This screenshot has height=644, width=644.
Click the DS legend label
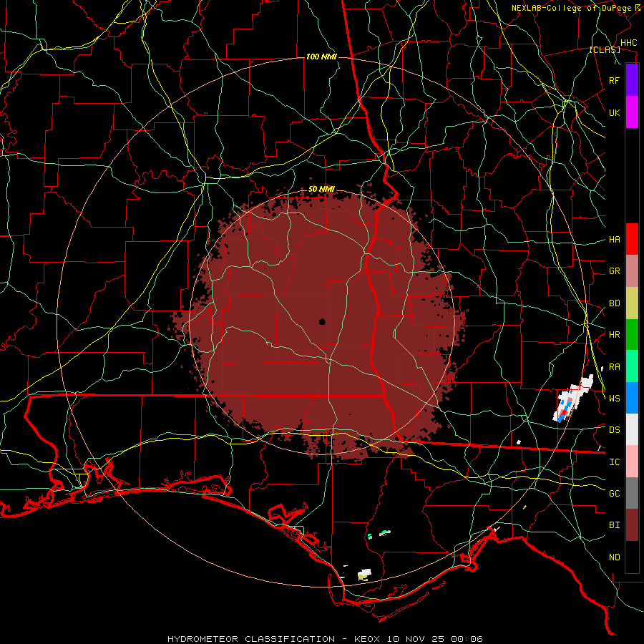tap(614, 430)
